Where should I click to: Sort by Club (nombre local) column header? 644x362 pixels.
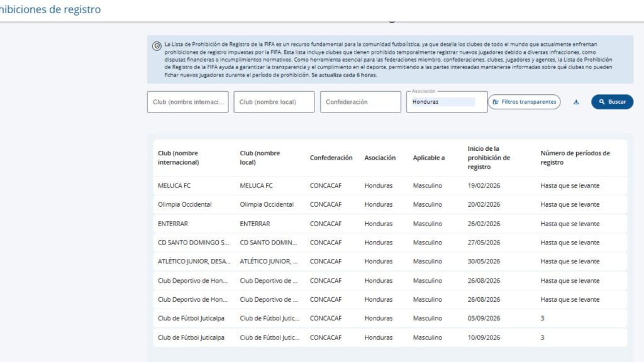[x=260, y=158]
